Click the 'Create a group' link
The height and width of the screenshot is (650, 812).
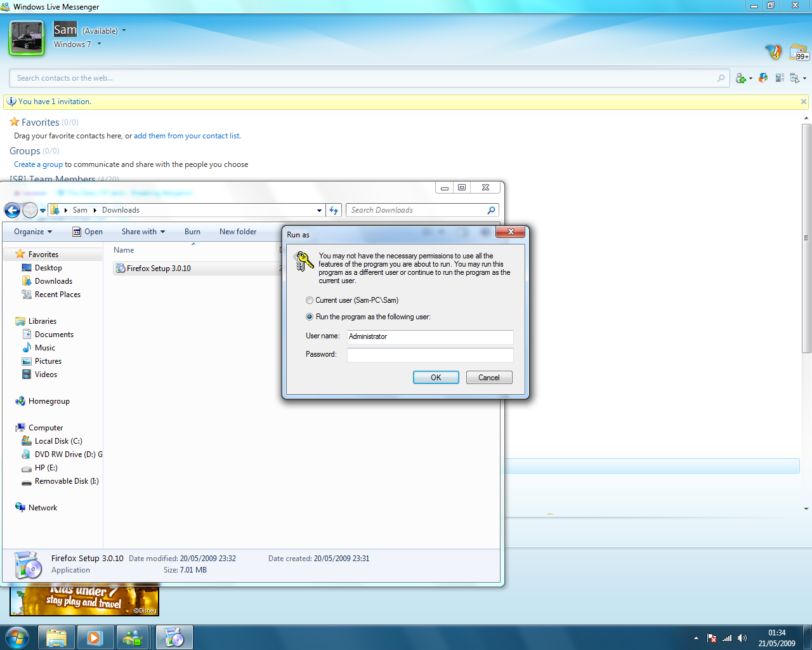pos(39,164)
